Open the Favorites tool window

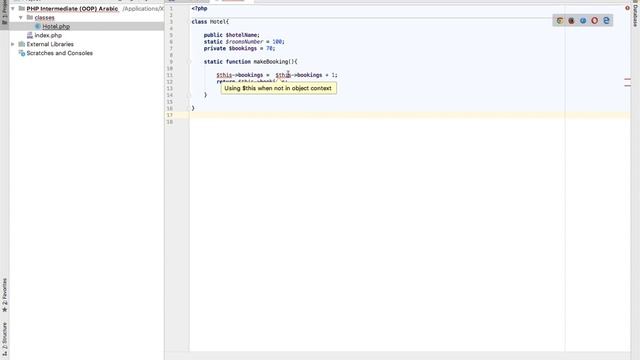pyautogui.click(x=4, y=295)
